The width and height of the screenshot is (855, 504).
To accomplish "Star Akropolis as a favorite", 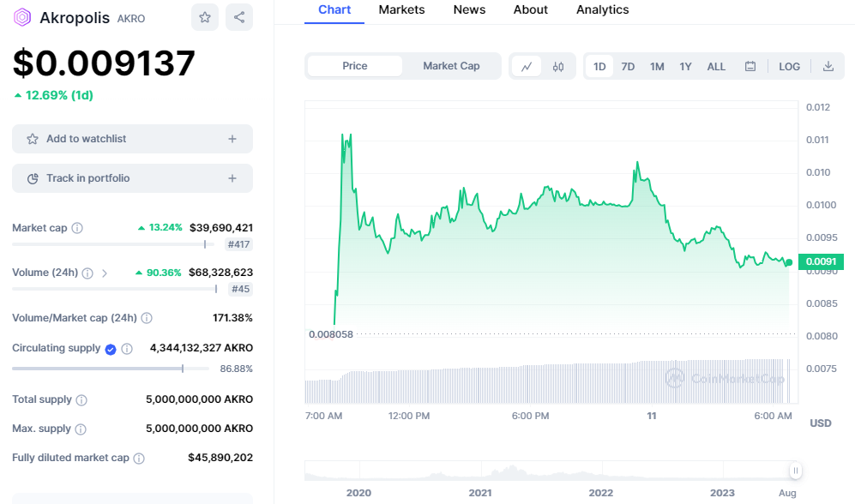I will point(205,17).
